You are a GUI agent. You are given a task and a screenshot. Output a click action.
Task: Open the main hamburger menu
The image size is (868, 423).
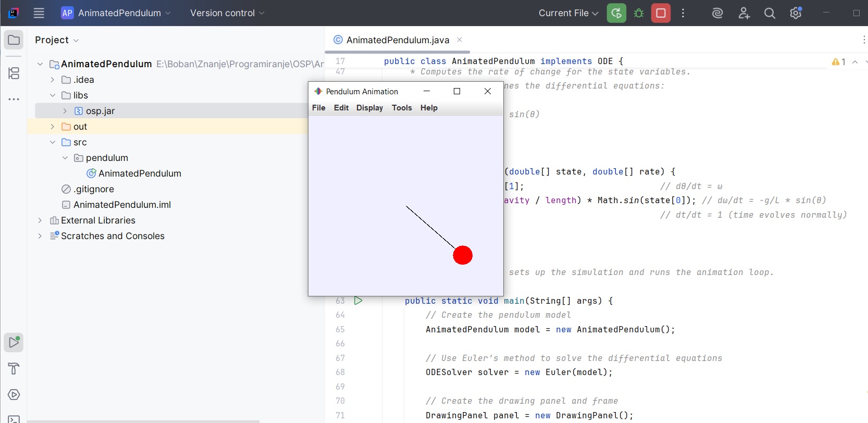(39, 13)
